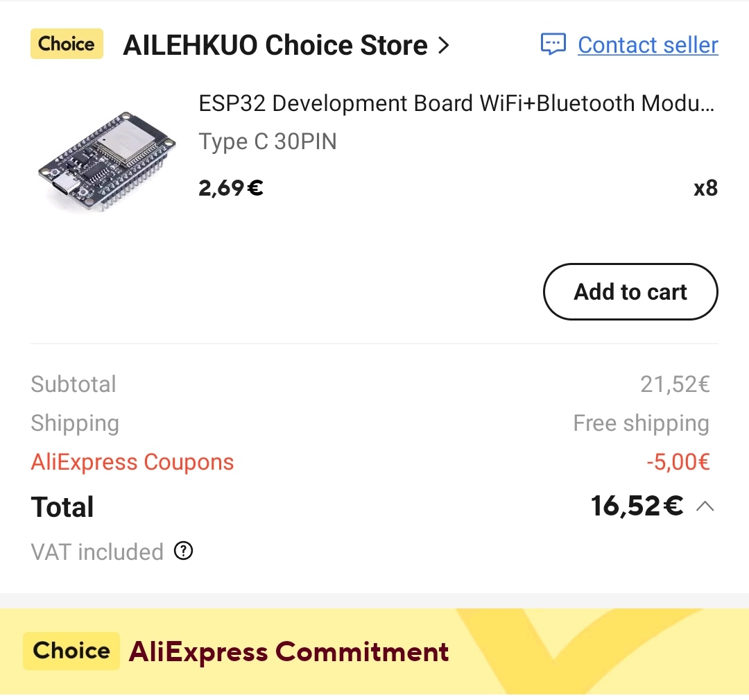The image size is (749, 700).
Task: Click the -5,00€ coupon discount amount
Action: (x=678, y=462)
